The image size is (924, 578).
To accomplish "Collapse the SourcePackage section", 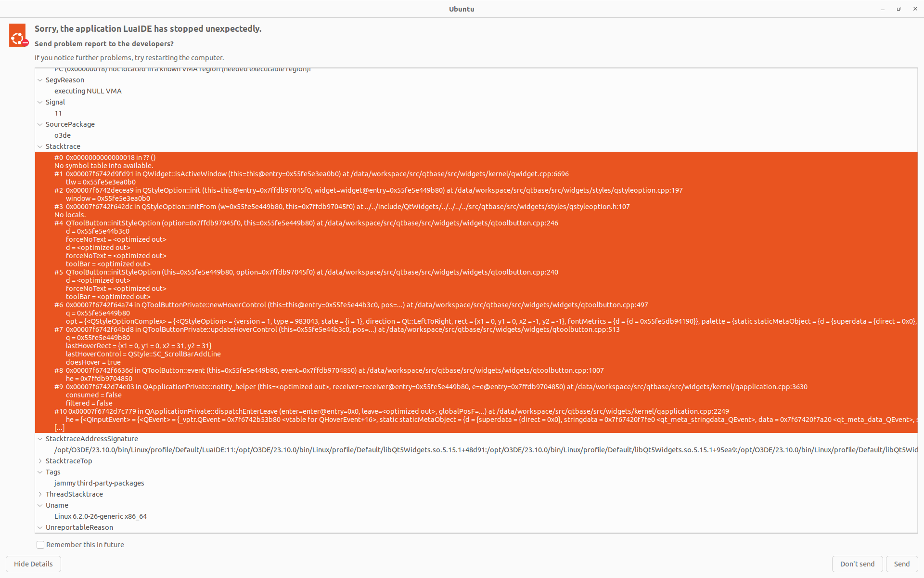I will click(x=40, y=124).
